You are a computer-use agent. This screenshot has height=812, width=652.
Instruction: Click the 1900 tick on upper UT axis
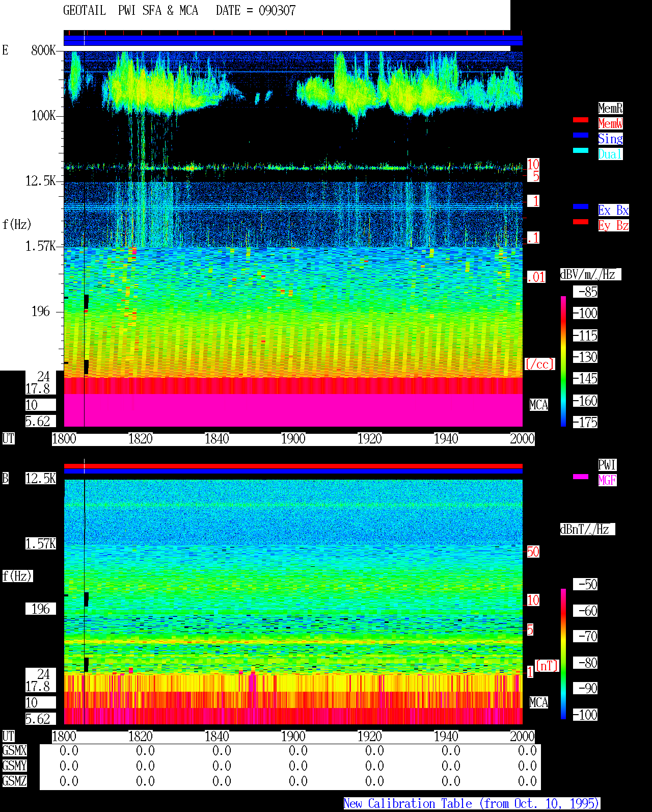[293, 439]
